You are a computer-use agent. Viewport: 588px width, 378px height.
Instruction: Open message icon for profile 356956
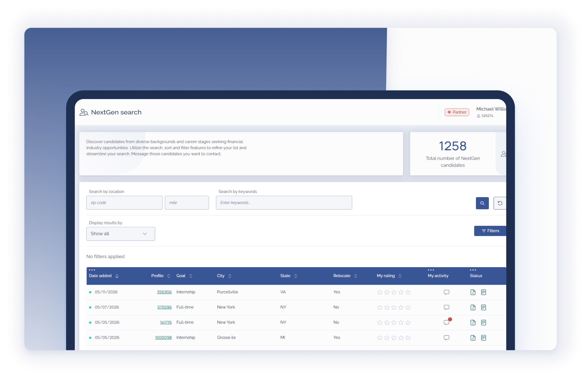[446, 292]
